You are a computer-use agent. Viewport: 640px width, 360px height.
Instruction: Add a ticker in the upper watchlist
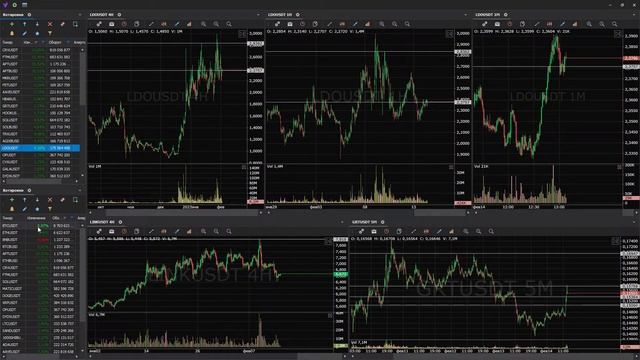12,24
